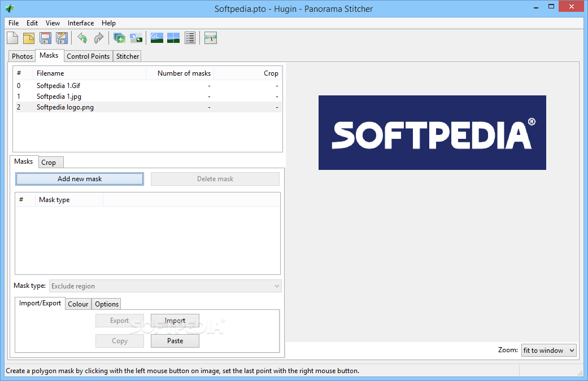The image size is (588, 381).
Task: Open the panorama preview window icon
Action: [x=173, y=38]
